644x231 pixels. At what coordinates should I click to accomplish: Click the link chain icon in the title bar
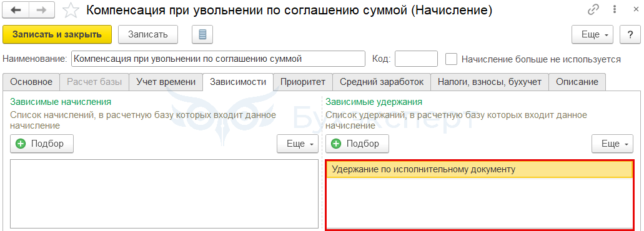[x=593, y=10]
